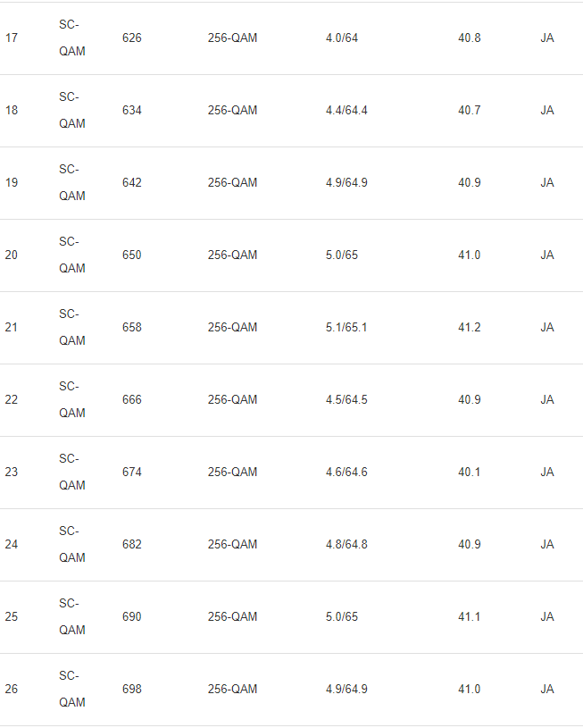Select the 4.4/64.4 power value

[x=346, y=111]
